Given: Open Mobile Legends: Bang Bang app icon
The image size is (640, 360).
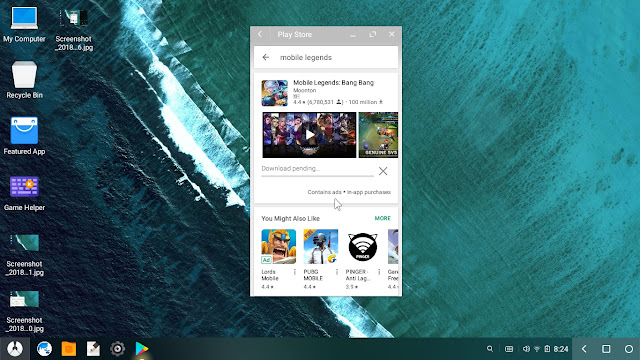Looking at the screenshot, I should pyautogui.click(x=274, y=93).
